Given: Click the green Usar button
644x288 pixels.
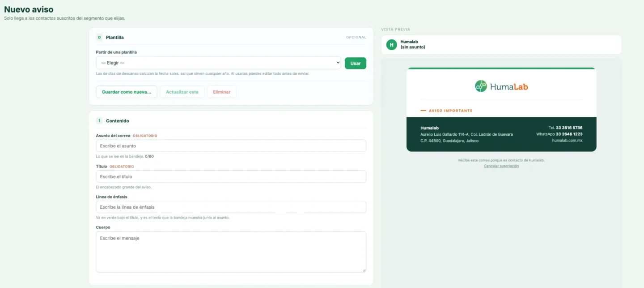Looking at the screenshot, I should (x=356, y=63).
